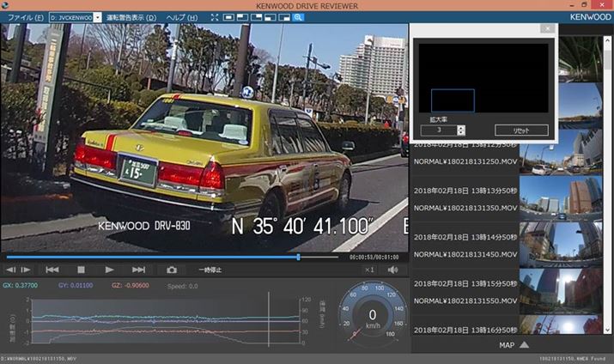Stop video playback with the square icon
Viewport: 614px width, 364px height.
click(x=81, y=270)
